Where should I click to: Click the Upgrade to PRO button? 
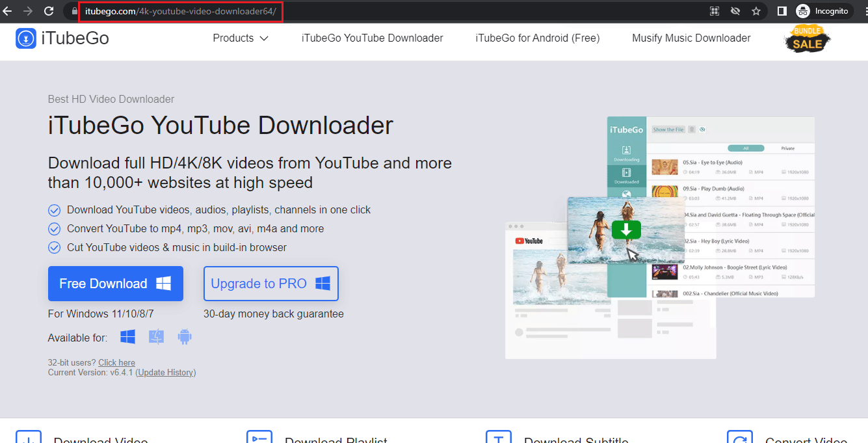(x=271, y=284)
